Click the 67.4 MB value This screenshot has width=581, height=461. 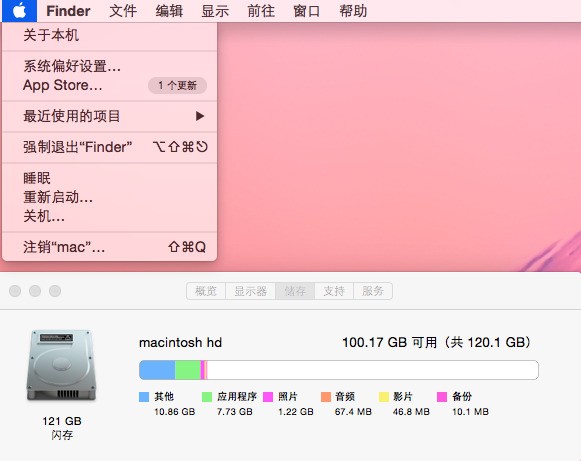(353, 412)
